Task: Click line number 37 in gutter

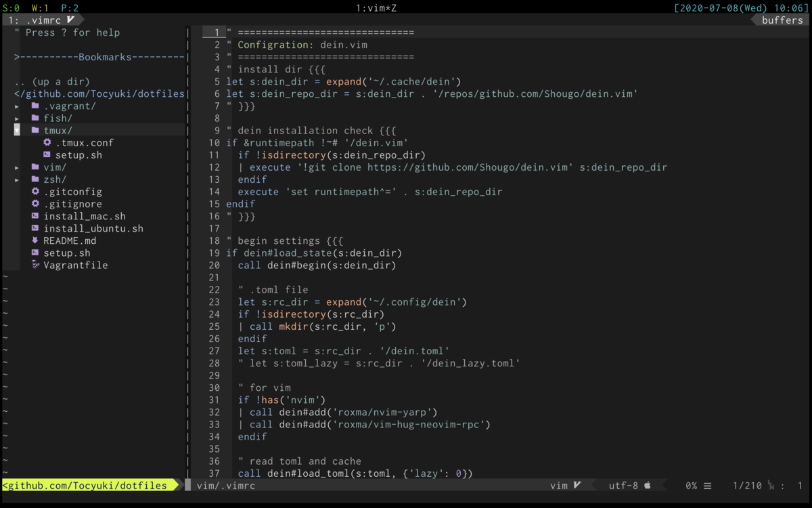Action: pyautogui.click(x=215, y=473)
